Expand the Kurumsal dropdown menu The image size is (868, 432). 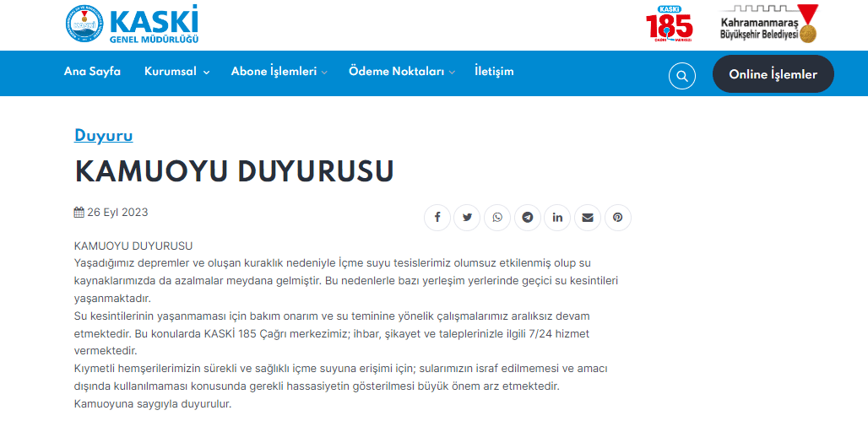pyautogui.click(x=176, y=72)
